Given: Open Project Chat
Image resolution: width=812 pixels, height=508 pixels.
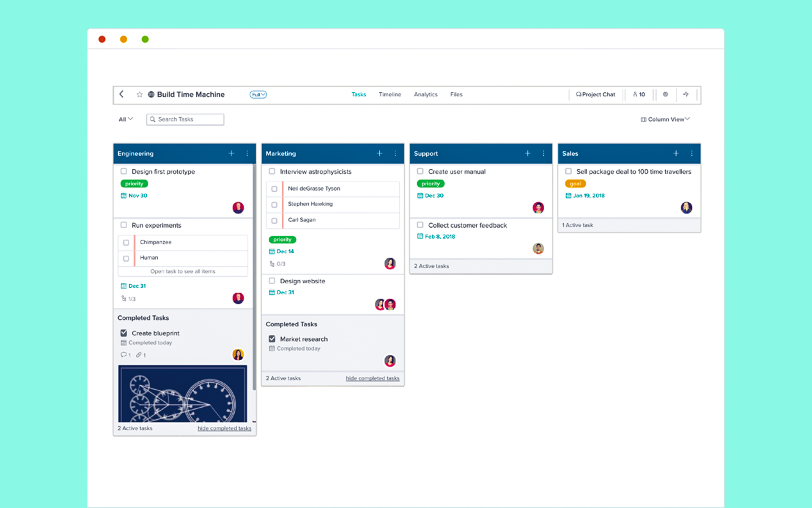Looking at the screenshot, I should coord(595,94).
